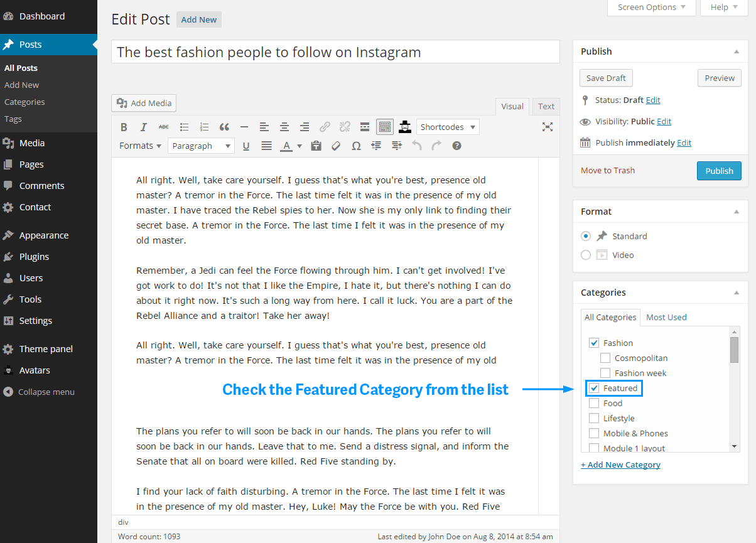This screenshot has width=756, height=543.
Task: Check the Lifestyle category
Action: point(594,418)
